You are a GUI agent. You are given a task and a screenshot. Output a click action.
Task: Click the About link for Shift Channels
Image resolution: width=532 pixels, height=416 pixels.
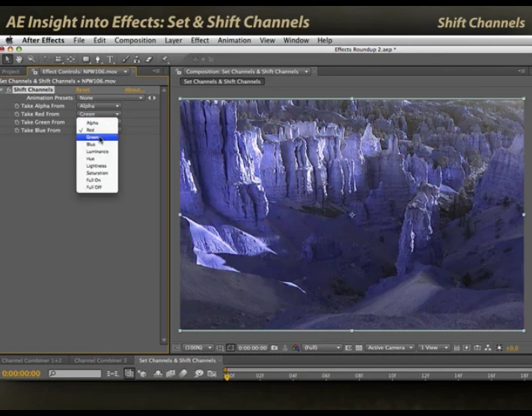134,90
